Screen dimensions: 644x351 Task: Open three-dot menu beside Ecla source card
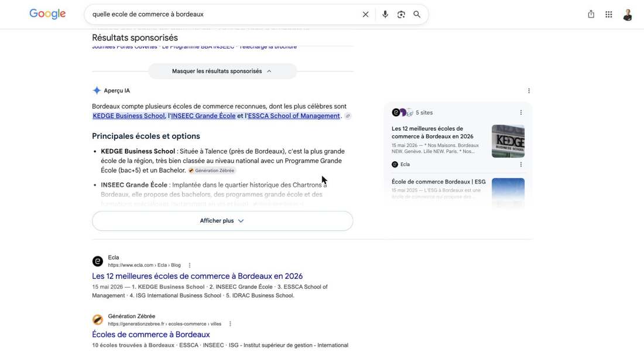coord(521,165)
